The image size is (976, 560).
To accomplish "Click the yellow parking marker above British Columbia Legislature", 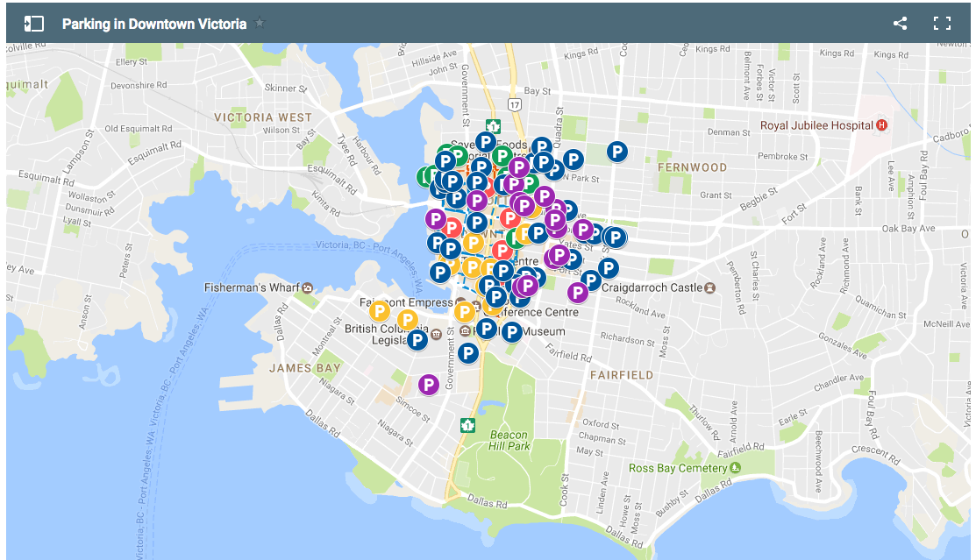I will click(x=407, y=320).
